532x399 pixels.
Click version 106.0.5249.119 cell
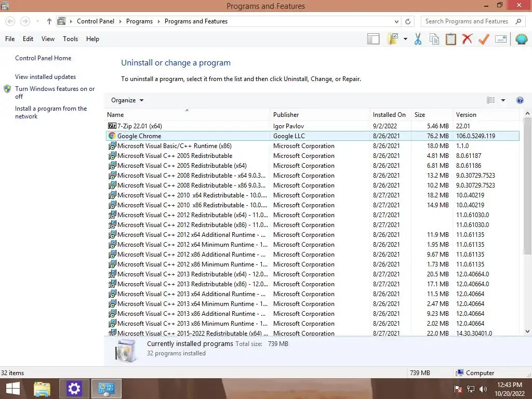475,136
